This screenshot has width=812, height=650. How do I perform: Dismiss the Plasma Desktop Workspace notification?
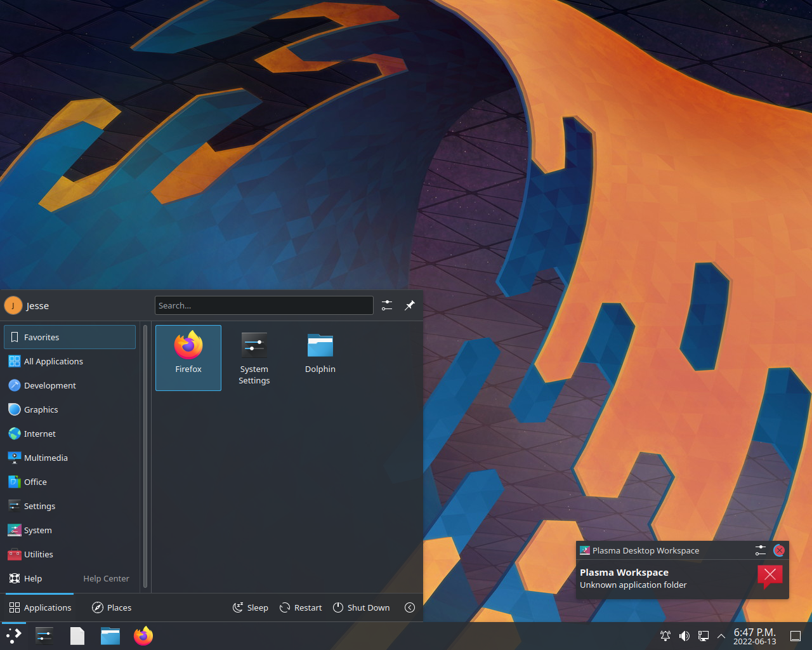pyautogui.click(x=779, y=550)
